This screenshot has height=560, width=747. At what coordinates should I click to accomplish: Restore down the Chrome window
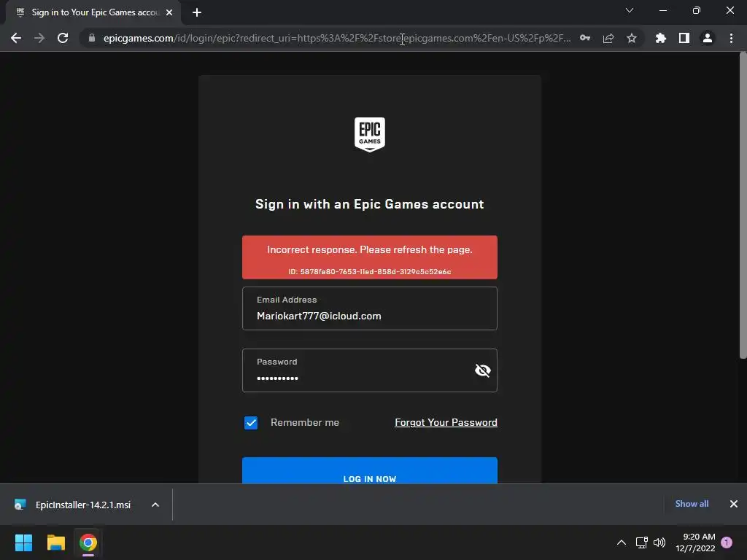(x=697, y=10)
